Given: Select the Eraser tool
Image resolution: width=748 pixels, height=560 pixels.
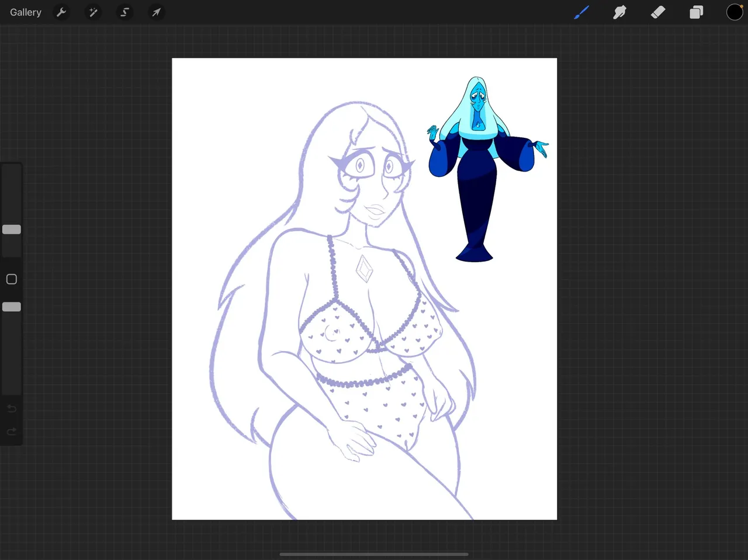Looking at the screenshot, I should 658,12.
